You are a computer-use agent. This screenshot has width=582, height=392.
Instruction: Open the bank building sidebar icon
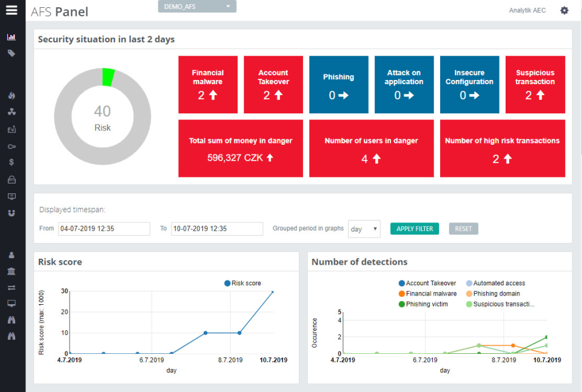(x=12, y=271)
